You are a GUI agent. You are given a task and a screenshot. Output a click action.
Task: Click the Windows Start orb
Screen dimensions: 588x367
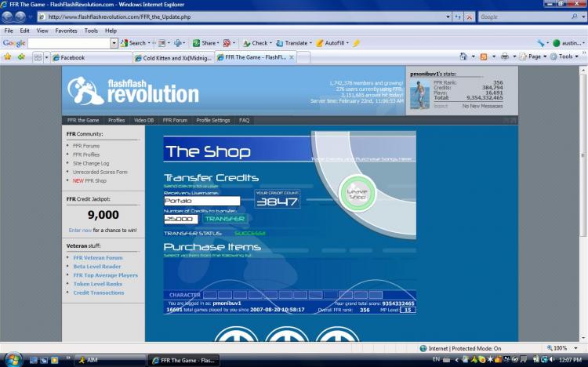(13, 359)
